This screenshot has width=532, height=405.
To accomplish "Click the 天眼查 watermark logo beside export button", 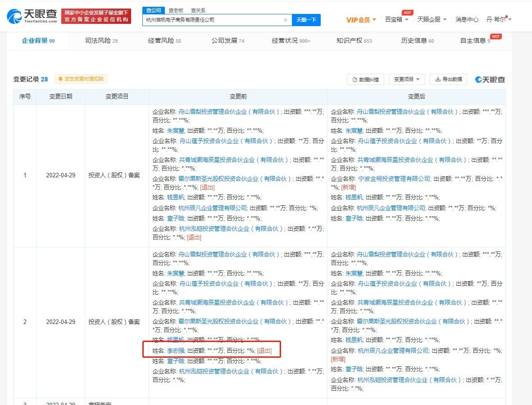I will click(x=490, y=79).
